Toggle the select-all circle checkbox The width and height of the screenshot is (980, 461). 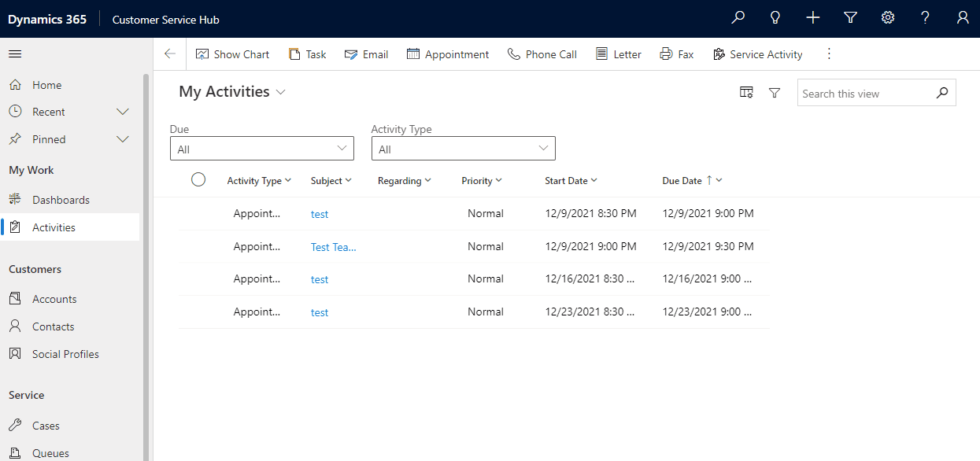click(x=198, y=180)
